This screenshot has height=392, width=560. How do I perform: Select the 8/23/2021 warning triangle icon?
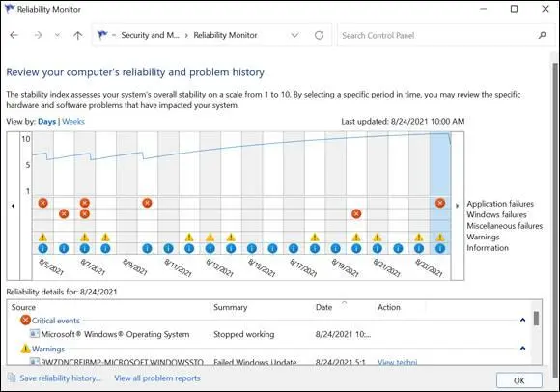pyautogui.click(x=419, y=238)
